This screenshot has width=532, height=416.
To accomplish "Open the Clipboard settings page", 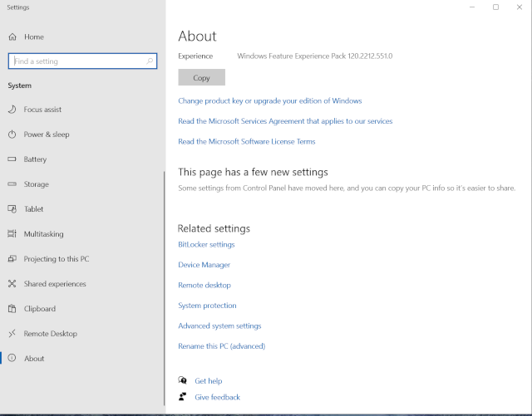I will click(40, 309).
